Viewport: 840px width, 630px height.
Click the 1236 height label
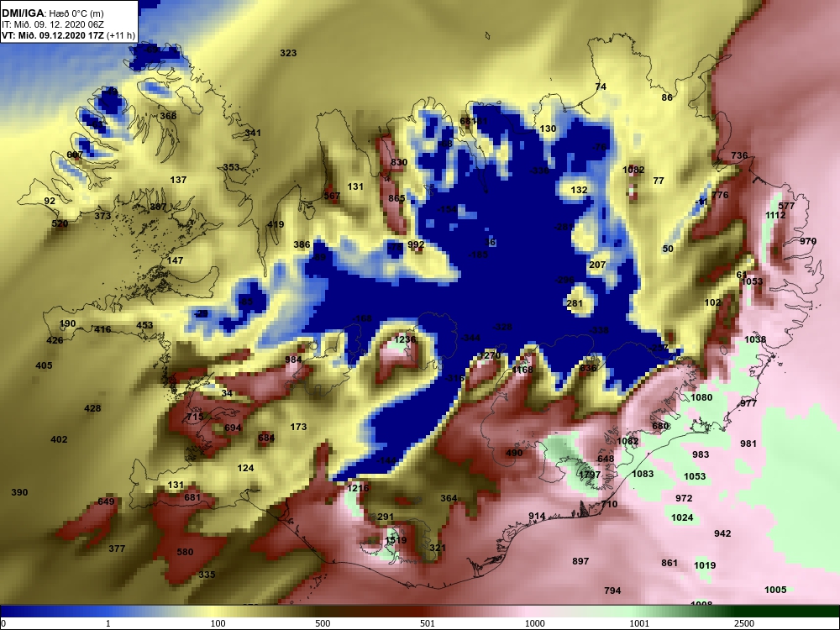pyautogui.click(x=405, y=339)
